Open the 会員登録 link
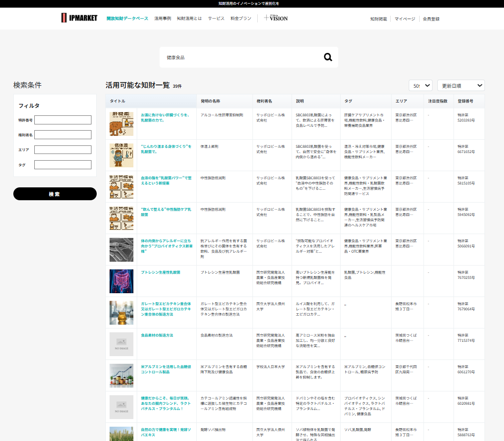This screenshot has height=441, width=504. click(431, 19)
